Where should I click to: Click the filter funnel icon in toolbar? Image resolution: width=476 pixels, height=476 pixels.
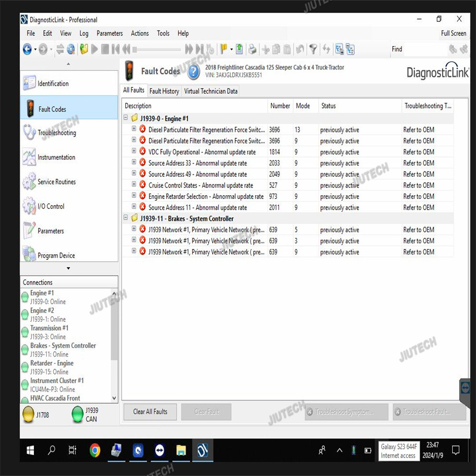click(x=313, y=49)
